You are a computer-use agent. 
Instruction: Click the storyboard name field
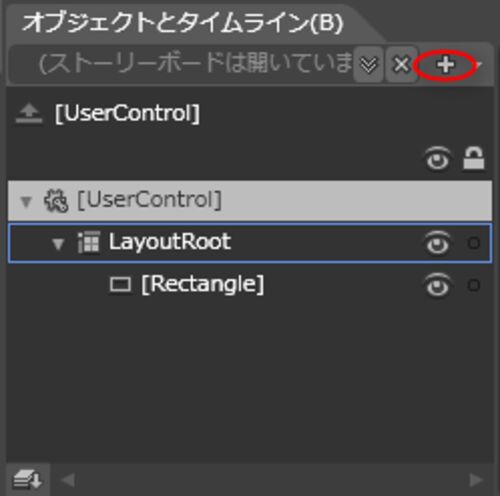[182, 63]
